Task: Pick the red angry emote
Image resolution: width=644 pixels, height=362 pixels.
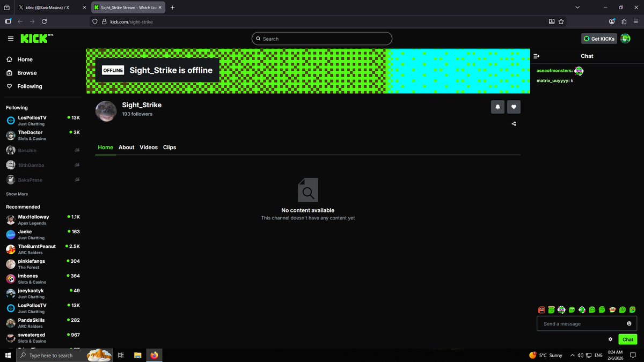Action: tap(541, 309)
